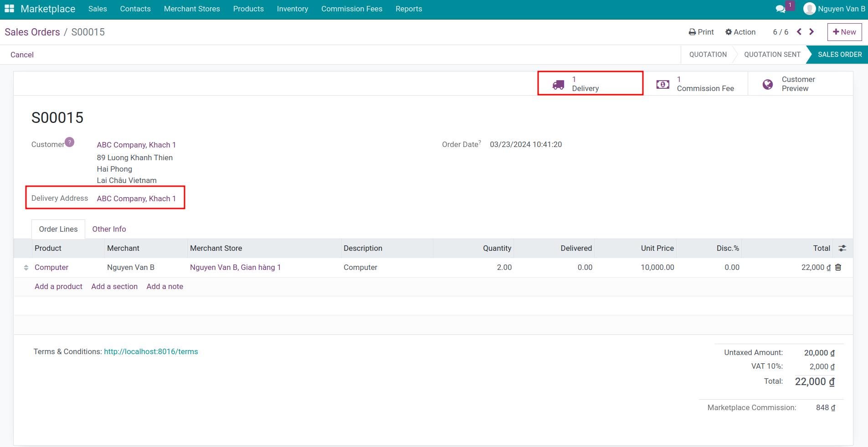This screenshot has height=447, width=868.
Task: Open the 1 Commission Fee smart button
Action: point(695,84)
